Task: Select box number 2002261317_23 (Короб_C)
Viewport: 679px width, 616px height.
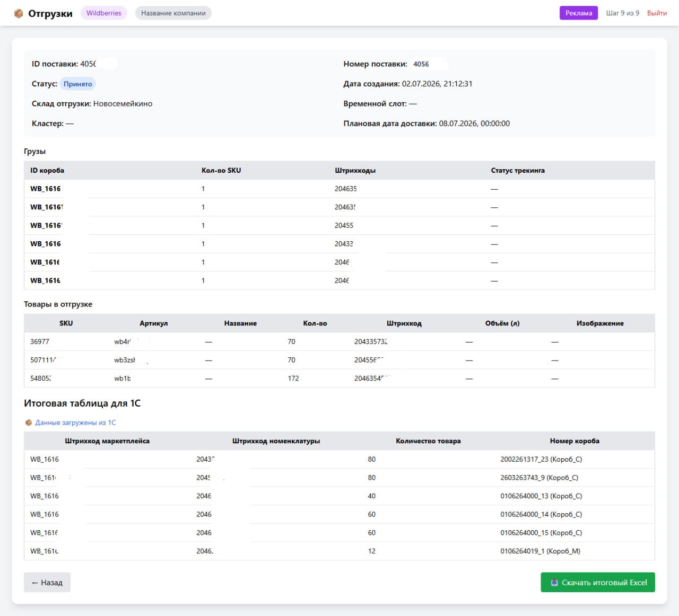Action: pyautogui.click(x=541, y=459)
